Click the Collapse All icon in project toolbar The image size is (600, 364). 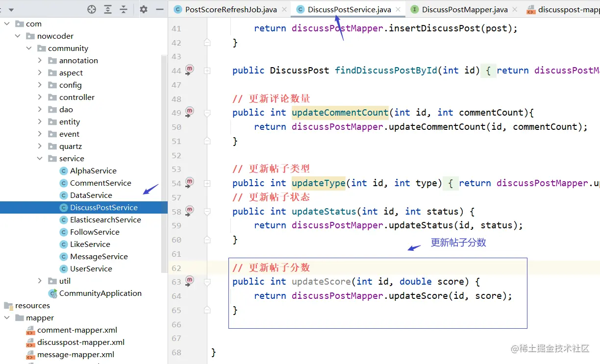coord(124,9)
